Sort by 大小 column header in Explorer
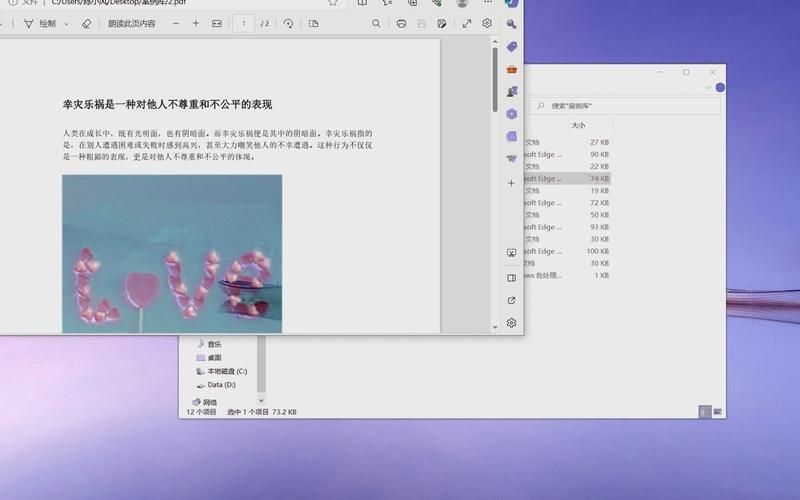This screenshot has height=500, width=800. coord(578,125)
